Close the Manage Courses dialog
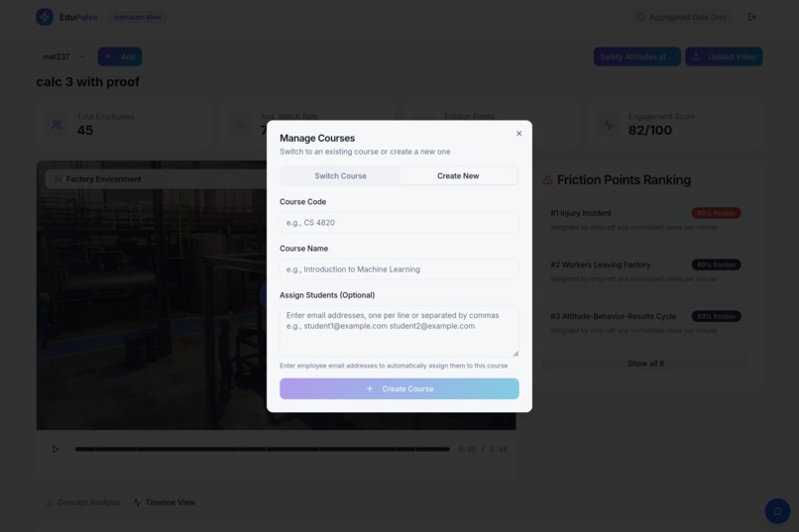Viewport: 799px width, 532px height. pos(518,134)
